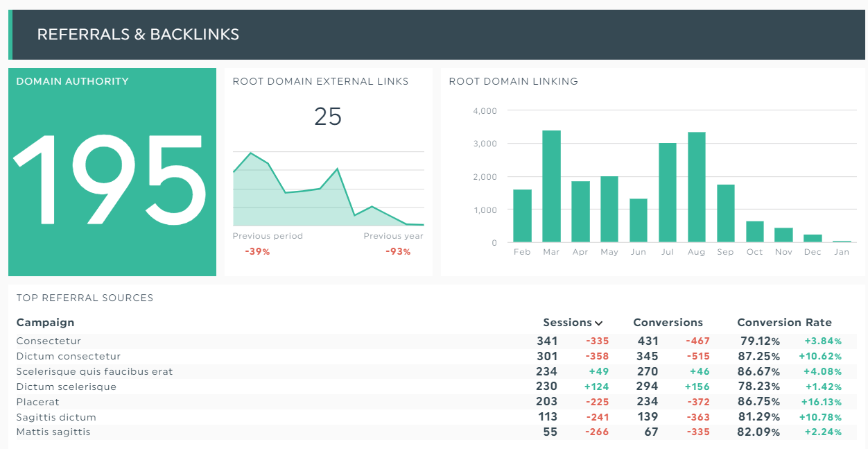Click the Feb bar in the bar chart
Image resolution: width=868 pixels, height=449 pixels.
[521, 215]
